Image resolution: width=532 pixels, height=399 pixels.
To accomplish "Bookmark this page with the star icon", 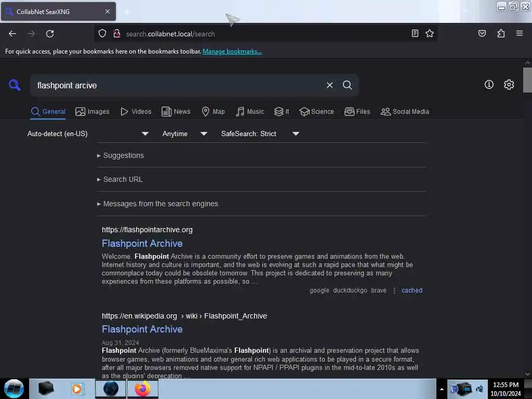I will coord(430,33).
